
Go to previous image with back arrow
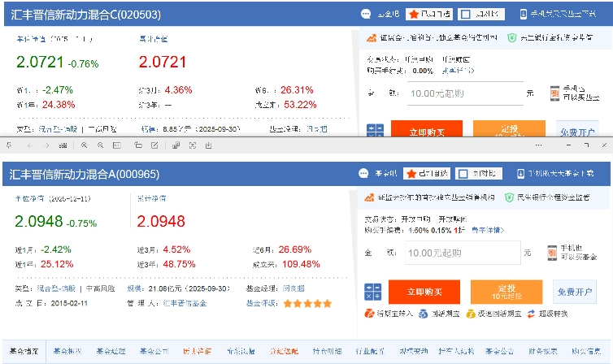click(x=30, y=145)
